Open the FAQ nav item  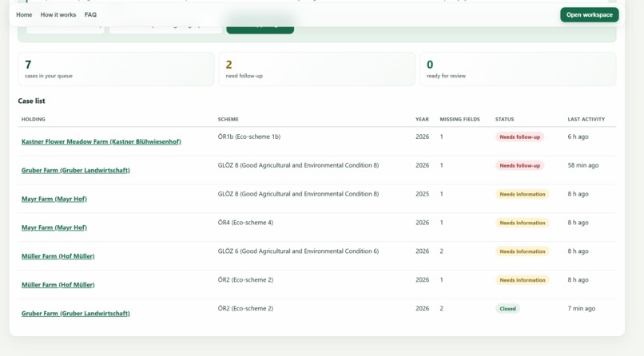90,14
